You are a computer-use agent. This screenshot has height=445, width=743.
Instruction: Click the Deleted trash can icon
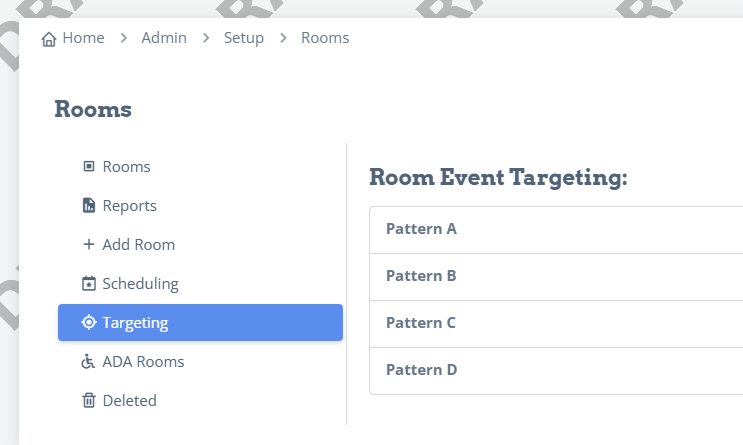[89, 400]
